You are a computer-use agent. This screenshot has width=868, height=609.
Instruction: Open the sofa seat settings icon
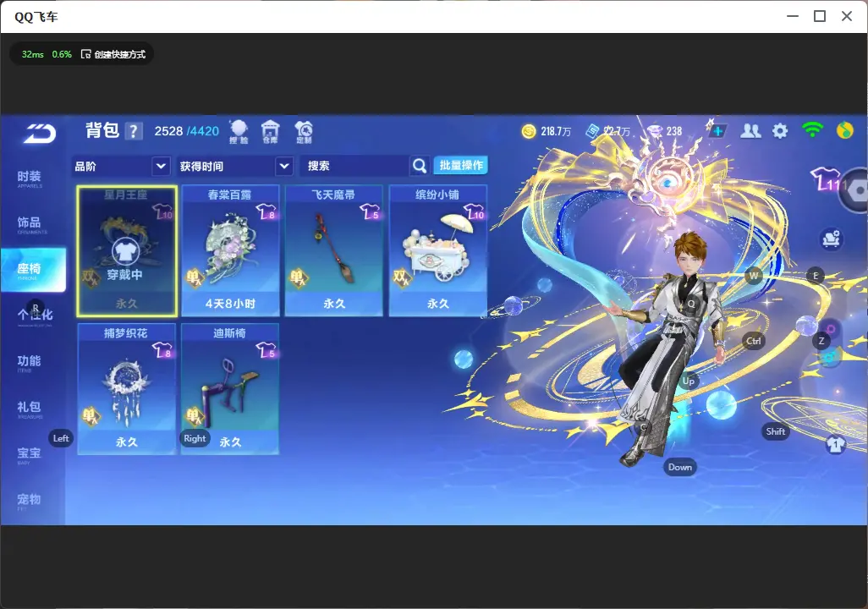pos(831,239)
